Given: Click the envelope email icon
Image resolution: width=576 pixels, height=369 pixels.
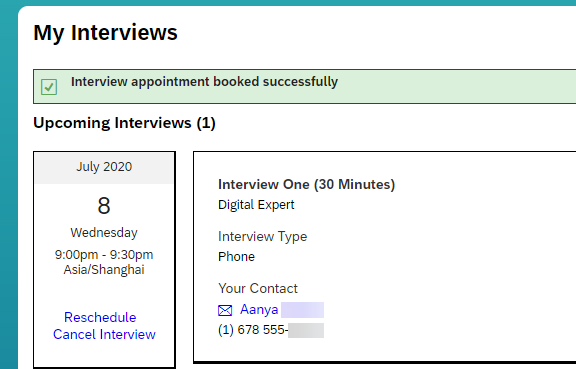Looking at the screenshot, I should (x=225, y=311).
